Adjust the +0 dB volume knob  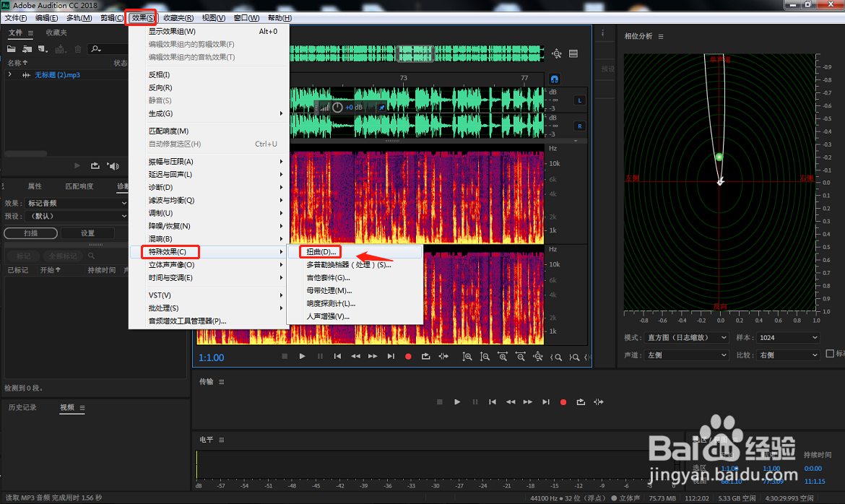[x=337, y=108]
